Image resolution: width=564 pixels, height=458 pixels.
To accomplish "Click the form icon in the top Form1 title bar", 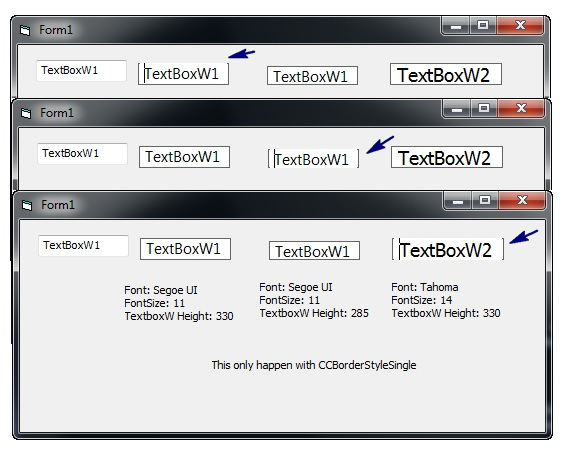I will tap(25, 30).
